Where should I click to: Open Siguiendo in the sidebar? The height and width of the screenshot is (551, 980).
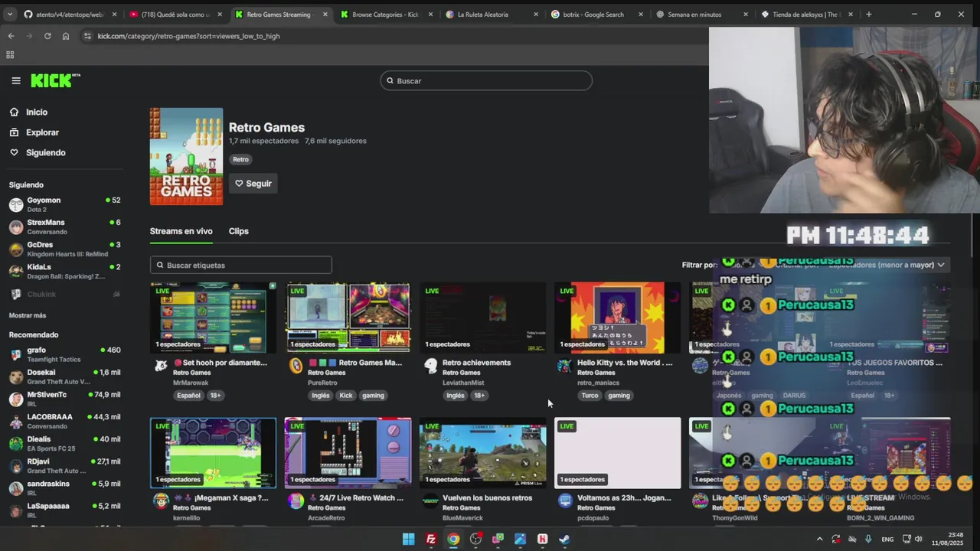(45, 152)
